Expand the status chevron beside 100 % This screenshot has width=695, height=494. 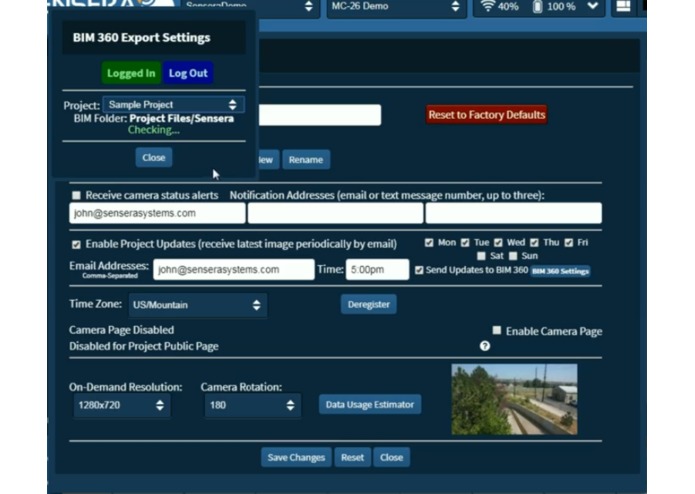tap(593, 6)
